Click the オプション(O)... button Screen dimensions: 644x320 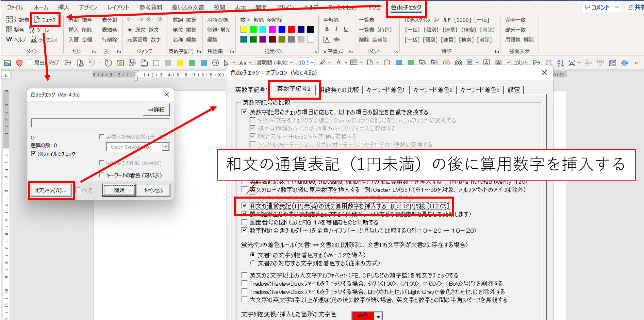pos(51,190)
